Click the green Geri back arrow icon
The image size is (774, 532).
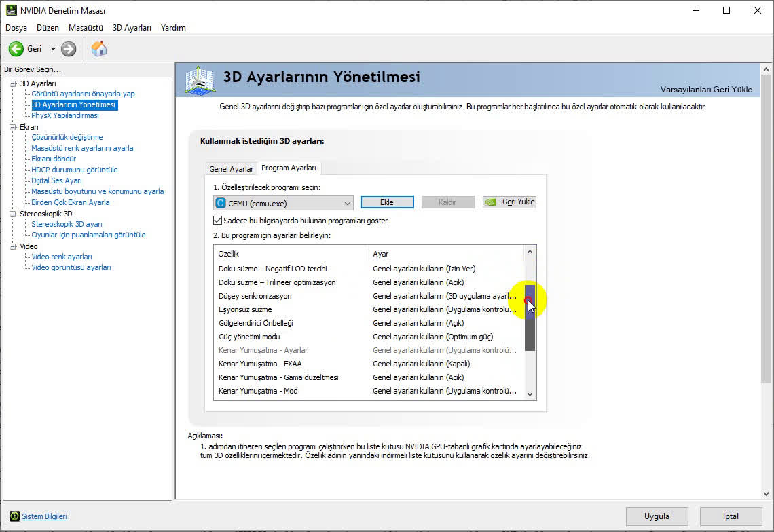point(16,49)
